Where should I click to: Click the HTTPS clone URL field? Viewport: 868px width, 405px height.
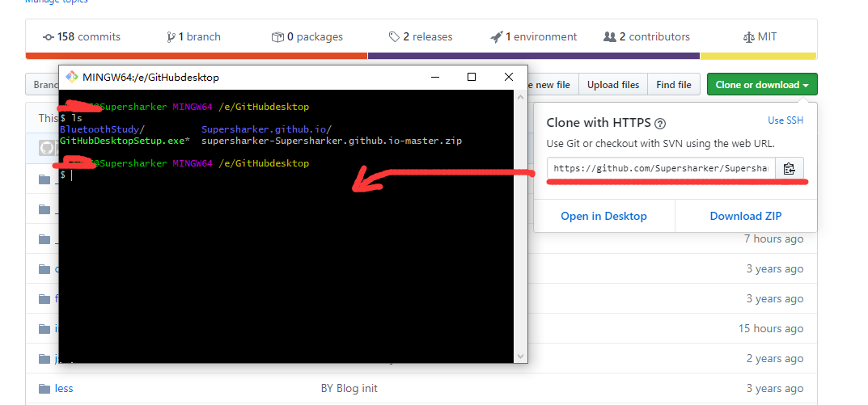(661, 169)
